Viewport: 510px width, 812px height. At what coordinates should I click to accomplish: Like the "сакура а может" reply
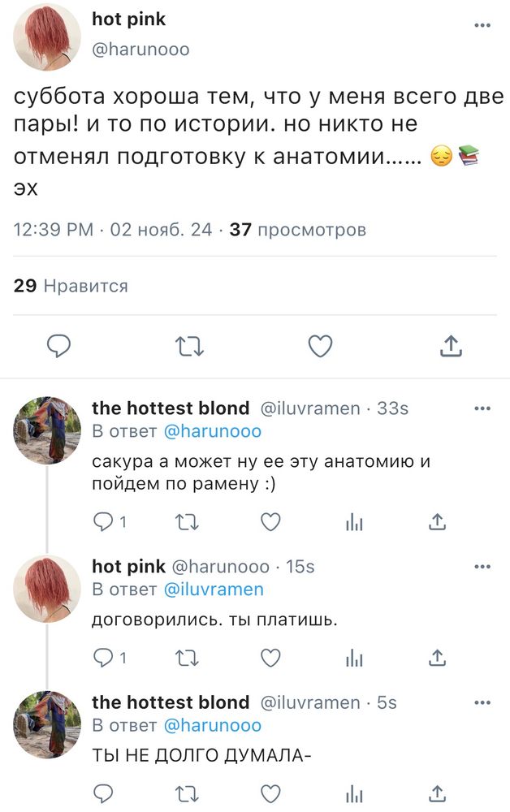click(x=270, y=523)
